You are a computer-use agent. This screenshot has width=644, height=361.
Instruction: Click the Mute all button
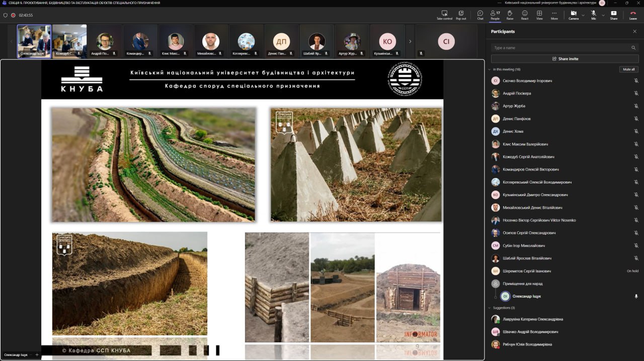pyautogui.click(x=628, y=69)
